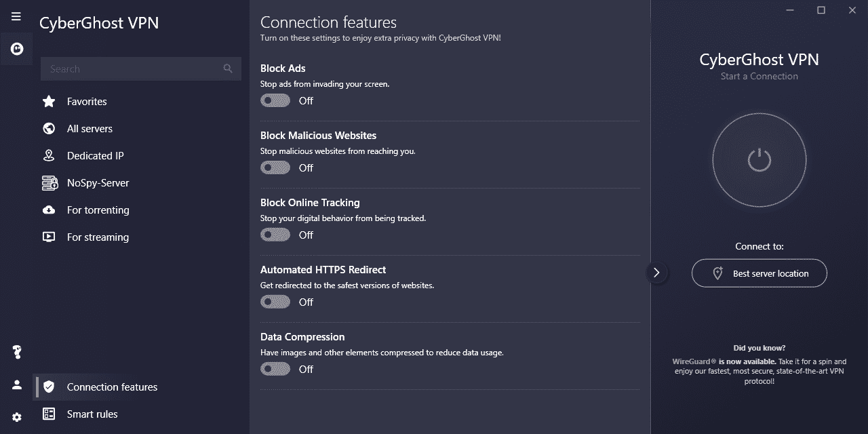Switch to the Smart rules section

[x=92, y=414]
